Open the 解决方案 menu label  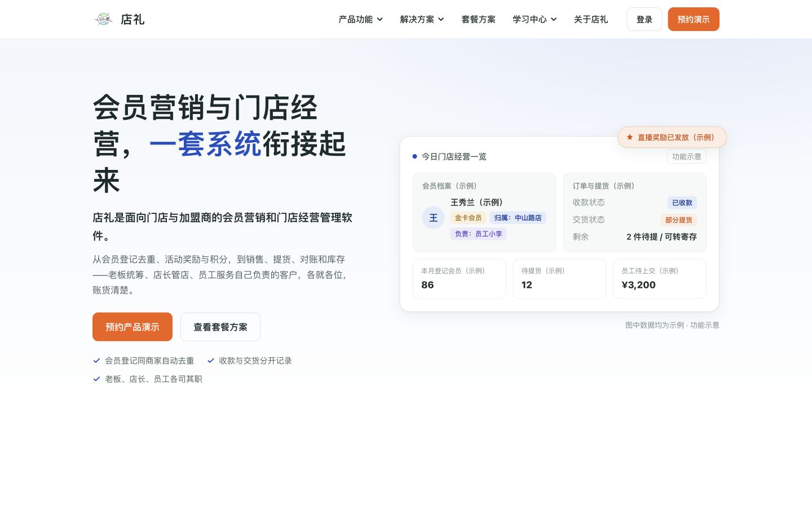417,19
